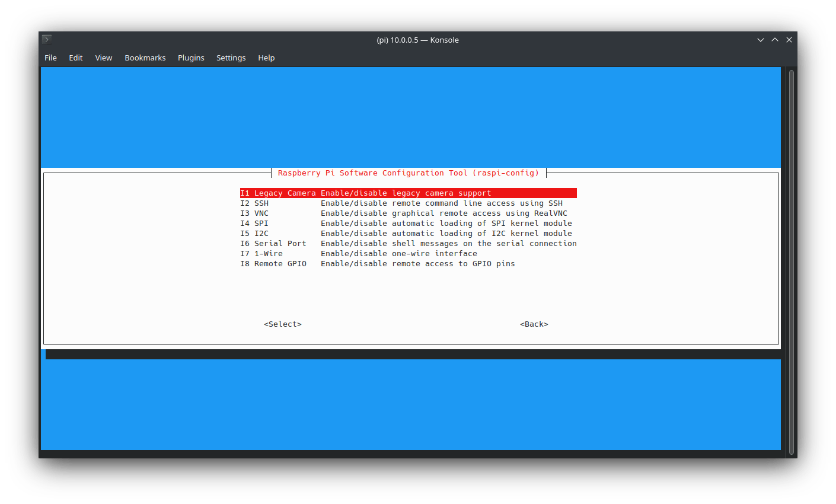Select the I6 Serial Port option
The width and height of the screenshot is (836, 504).
point(366,243)
